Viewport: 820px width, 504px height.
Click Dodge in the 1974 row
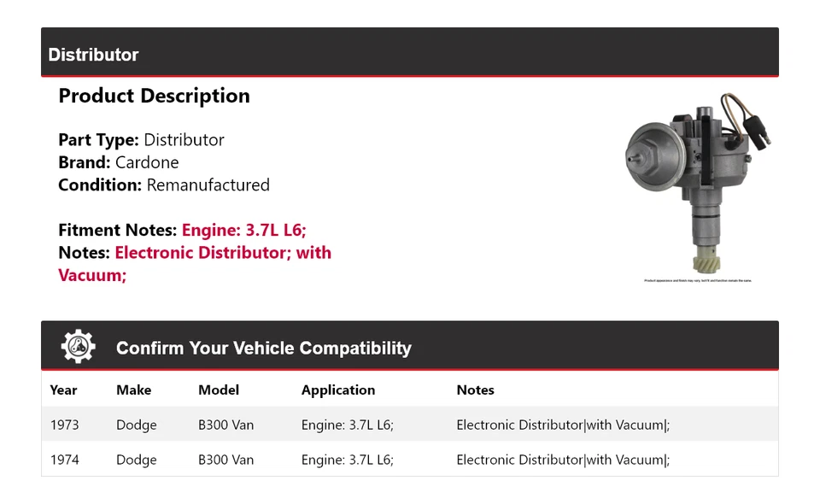point(137,460)
